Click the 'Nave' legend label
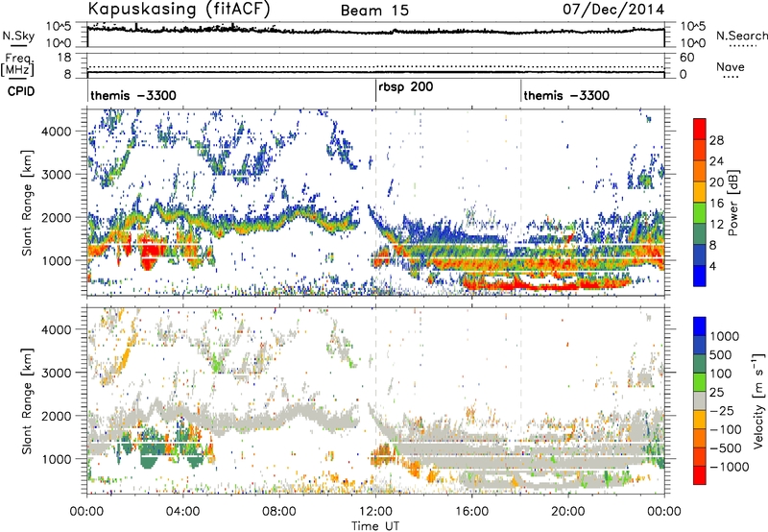The width and height of the screenshot is (768, 532). 731,67
